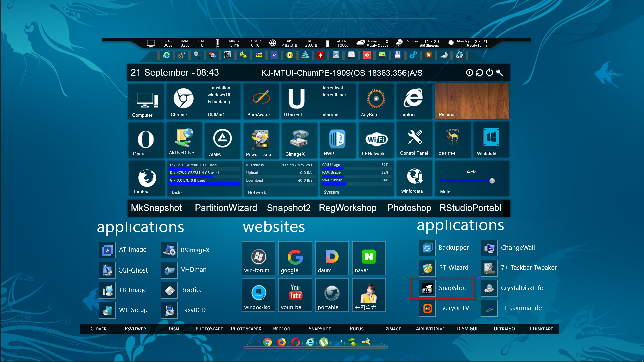This screenshot has width=644, height=362.
Task: Launch RegWorkshop from the black bar
Action: (x=347, y=208)
